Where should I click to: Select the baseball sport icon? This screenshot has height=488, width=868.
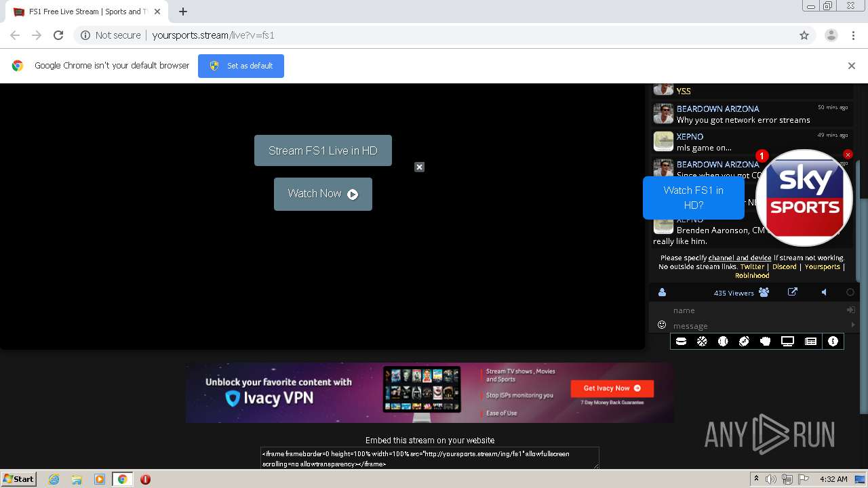723,342
